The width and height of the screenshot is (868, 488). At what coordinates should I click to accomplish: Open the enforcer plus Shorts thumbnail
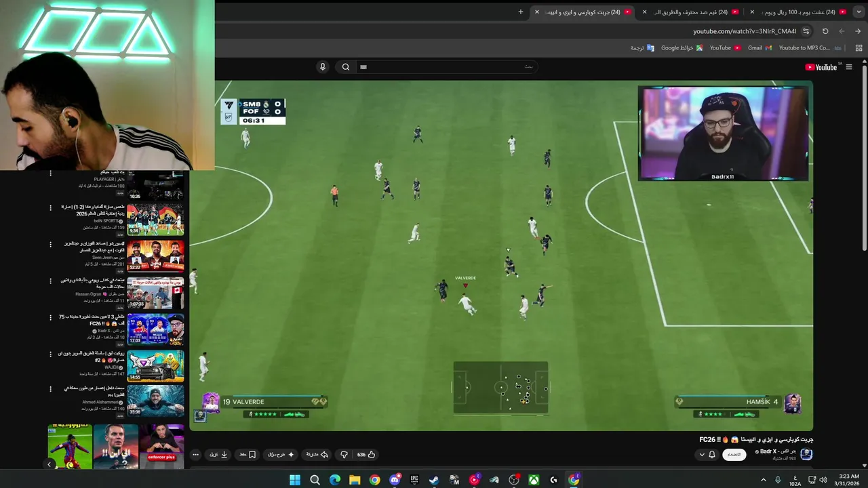[x=161, y=447]
